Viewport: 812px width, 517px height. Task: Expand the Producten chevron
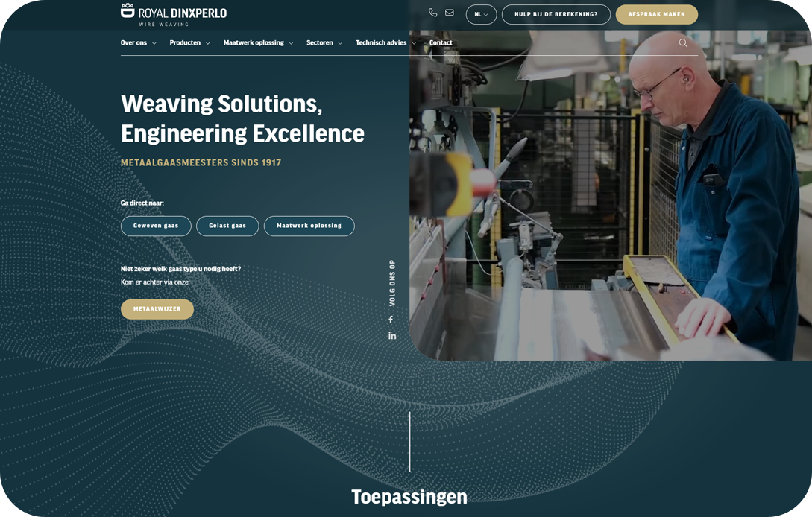[208, 43]
